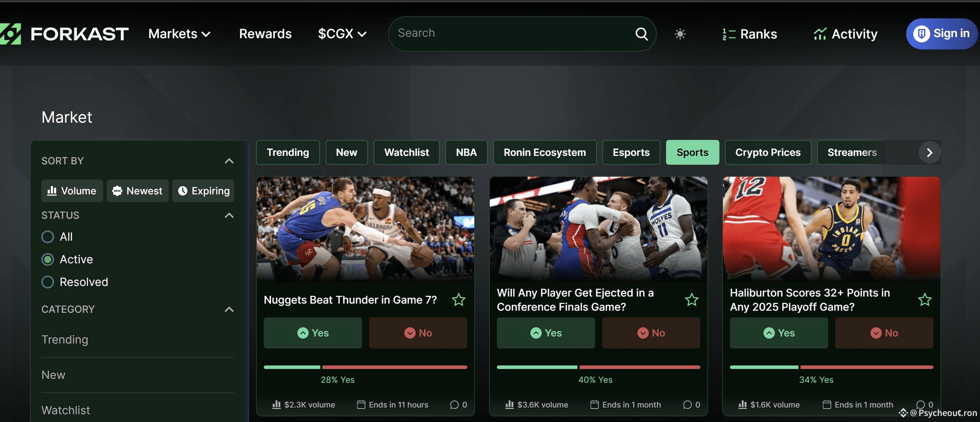Click calendar icon on Haliburton card
Screen dimensions: 980x422
point(827,404)
